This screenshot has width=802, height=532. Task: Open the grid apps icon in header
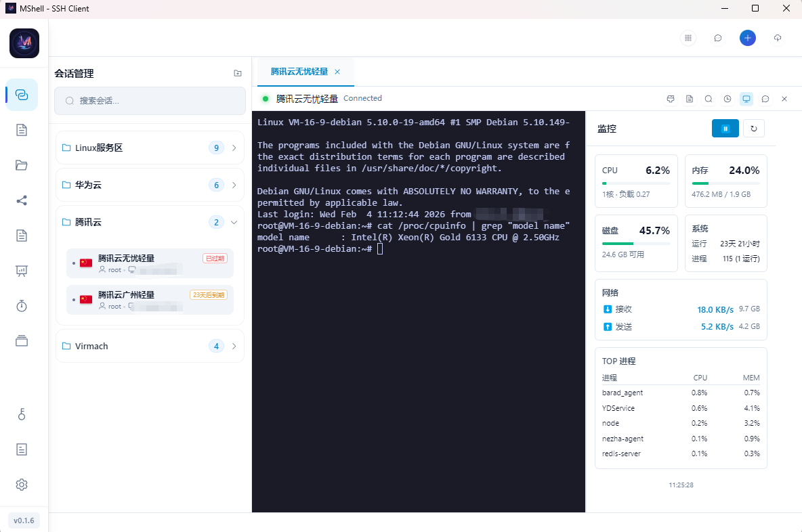(x=688, y=38)
